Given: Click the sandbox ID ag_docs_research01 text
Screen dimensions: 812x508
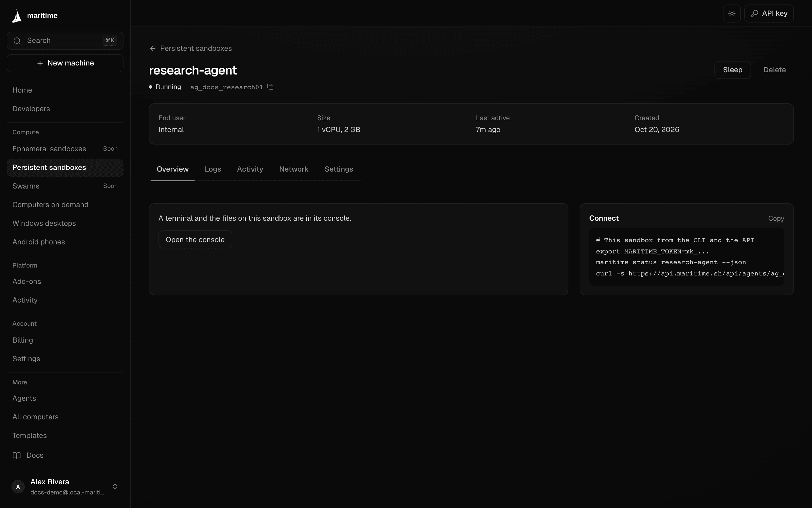Looking at the screenshot, I should (x=226, y=87).
